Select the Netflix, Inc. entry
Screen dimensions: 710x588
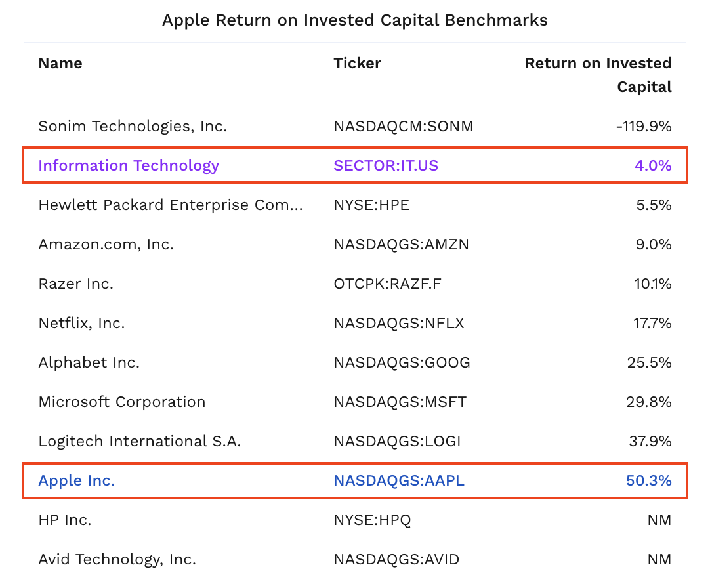point(81,323)
